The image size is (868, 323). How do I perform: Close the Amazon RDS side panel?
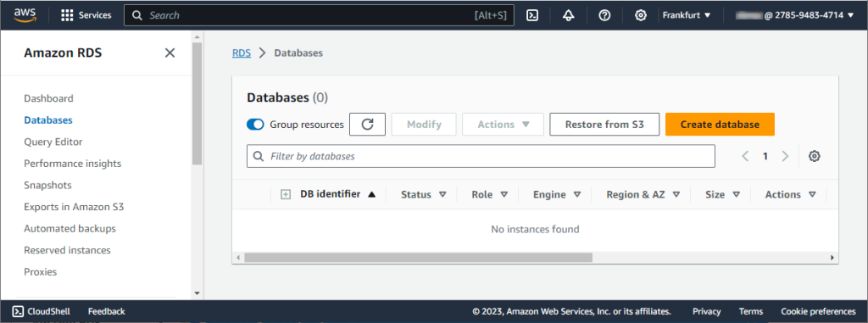(x=170, y=53)
